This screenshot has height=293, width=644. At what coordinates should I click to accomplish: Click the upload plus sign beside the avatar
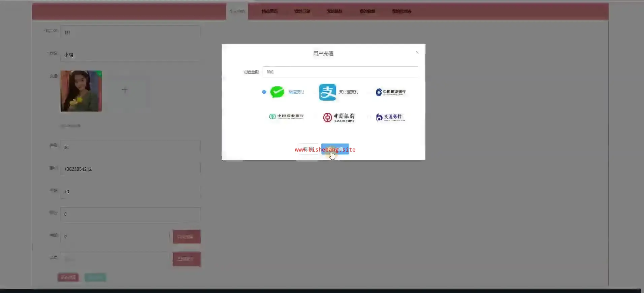point(125,90)
